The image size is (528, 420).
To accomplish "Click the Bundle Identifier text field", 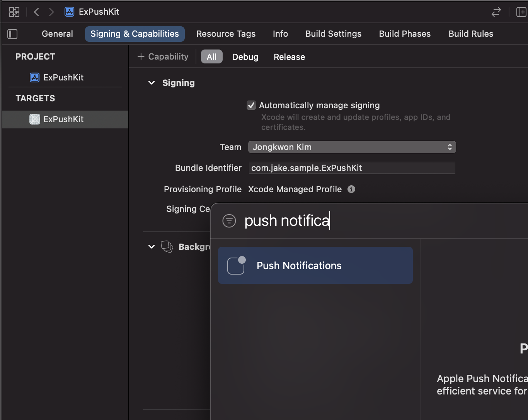I will pyautogui.click(x=352, y=168).
